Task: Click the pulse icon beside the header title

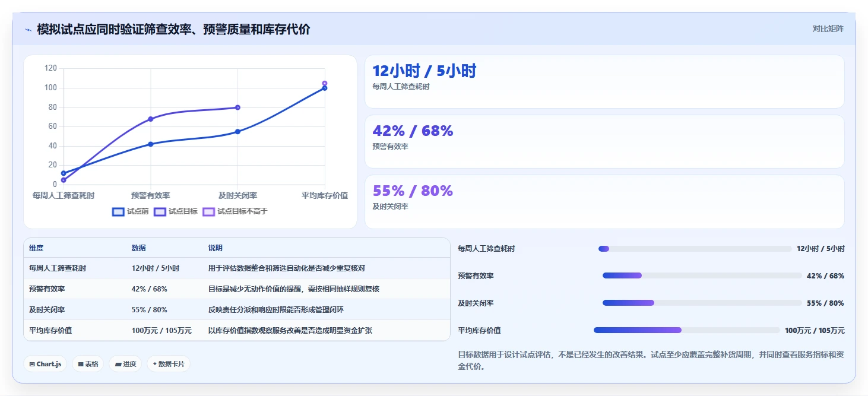Action: point(28,30)
